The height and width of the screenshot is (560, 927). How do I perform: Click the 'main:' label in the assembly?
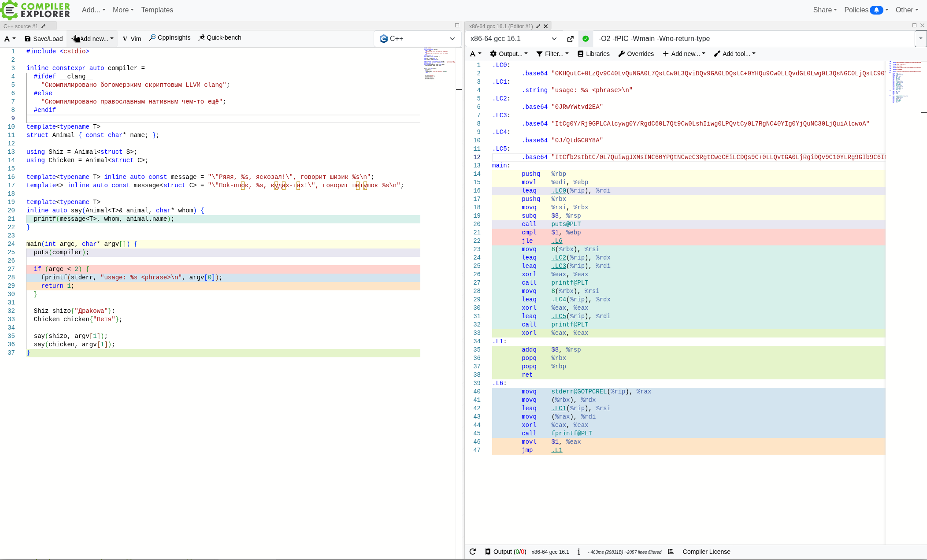[501, 166]
